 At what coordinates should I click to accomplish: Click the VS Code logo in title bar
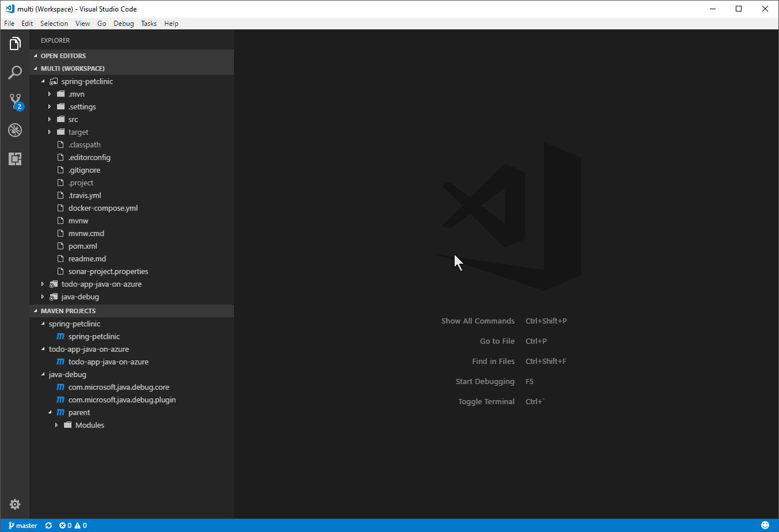(x=9, y=9)
